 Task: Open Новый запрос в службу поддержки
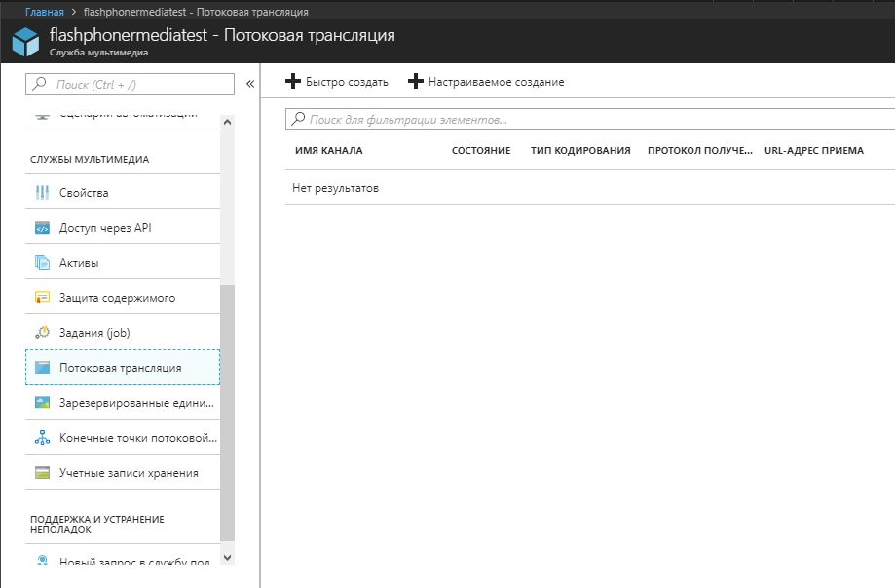tap(133, 562)
